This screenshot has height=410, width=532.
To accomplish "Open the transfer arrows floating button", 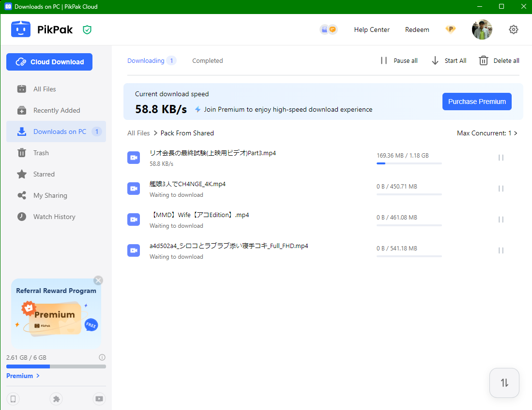I will [504, 383].
